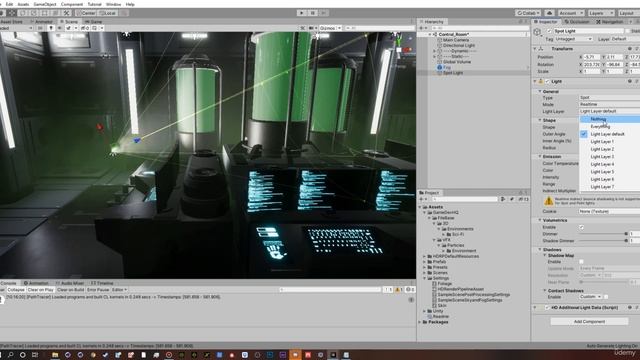Click the console Collapse button
Viewport: 640px width, 360px height.
coord(16,289)
